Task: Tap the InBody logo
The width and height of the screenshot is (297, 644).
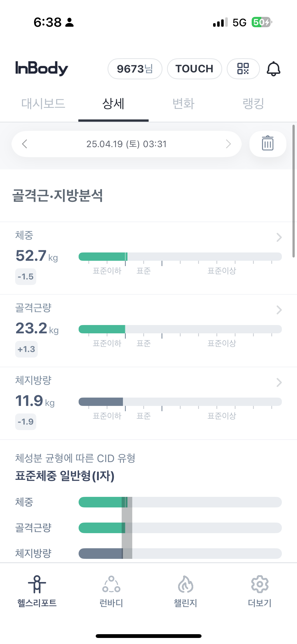Action: (42, 68)
